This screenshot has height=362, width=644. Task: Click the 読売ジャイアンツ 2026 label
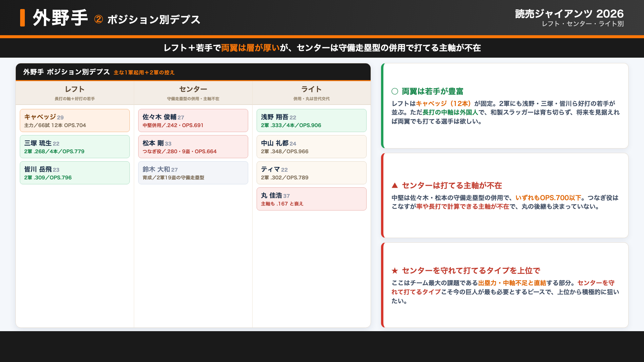coord(570,13)
